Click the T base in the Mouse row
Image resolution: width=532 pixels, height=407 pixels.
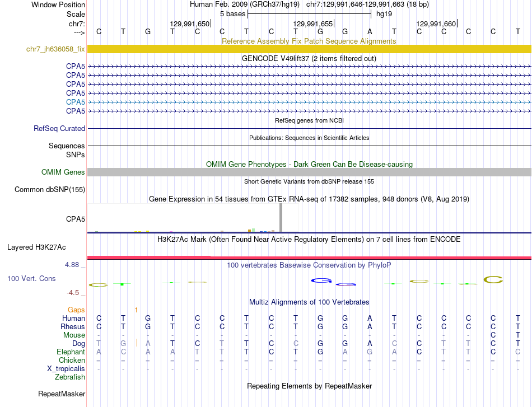tap(518, 335)
